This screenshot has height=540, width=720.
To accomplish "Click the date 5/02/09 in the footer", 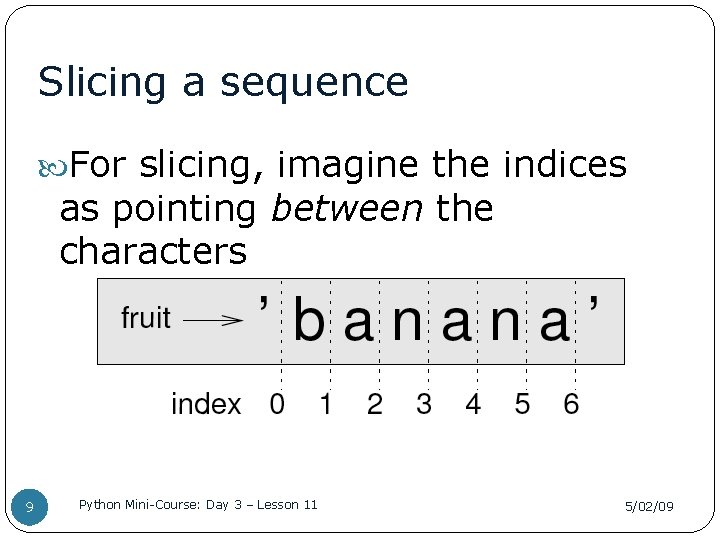I will tap(649, 507).
